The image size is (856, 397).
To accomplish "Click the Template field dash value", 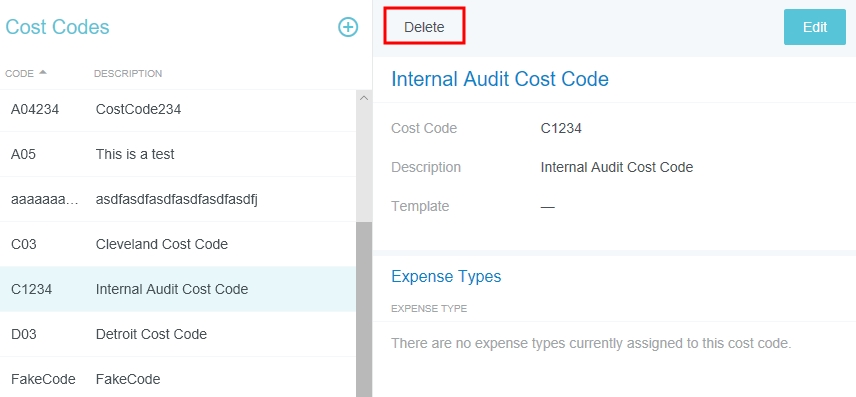I will tap(548, 207).
